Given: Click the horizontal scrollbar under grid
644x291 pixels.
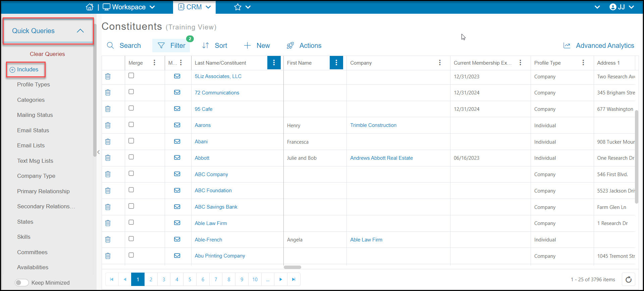Looking at the screenshot, I should pyautogui.click(x=292, y=267).
